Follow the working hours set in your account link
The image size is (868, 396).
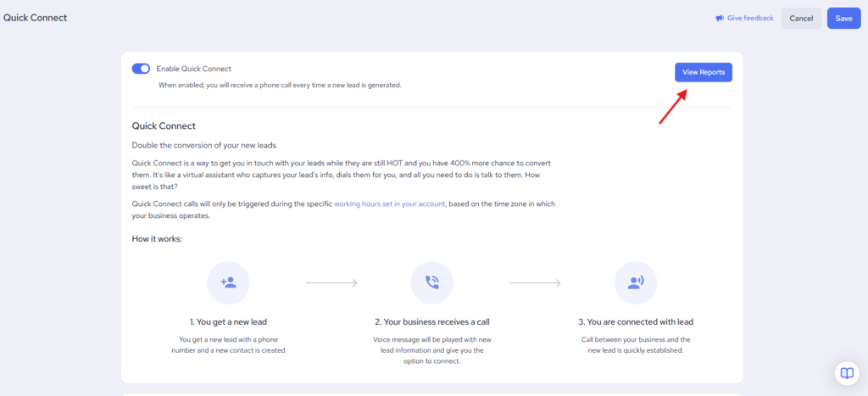tap(389, 204)
